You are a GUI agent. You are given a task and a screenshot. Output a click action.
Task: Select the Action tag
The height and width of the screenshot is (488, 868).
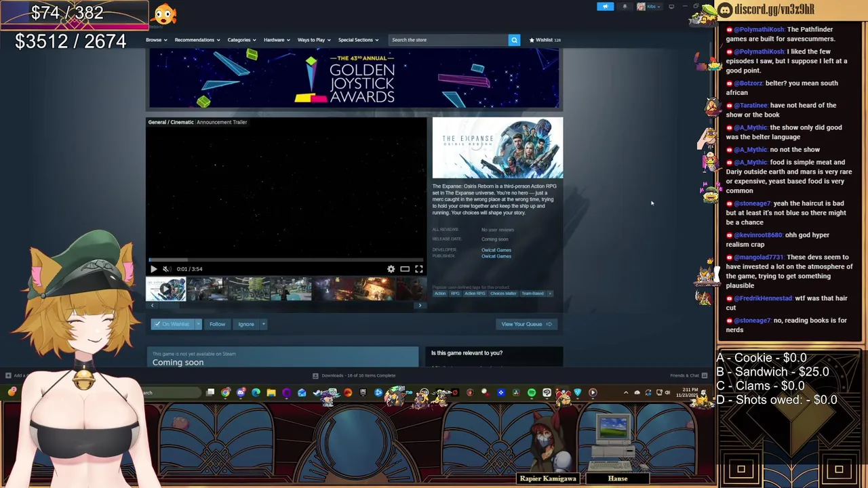440,293
